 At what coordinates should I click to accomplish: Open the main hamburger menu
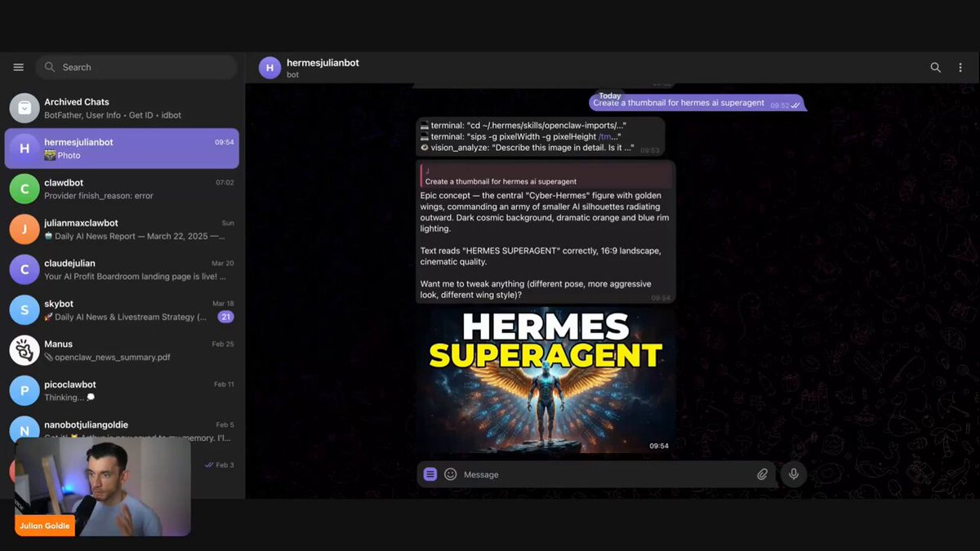18,67
